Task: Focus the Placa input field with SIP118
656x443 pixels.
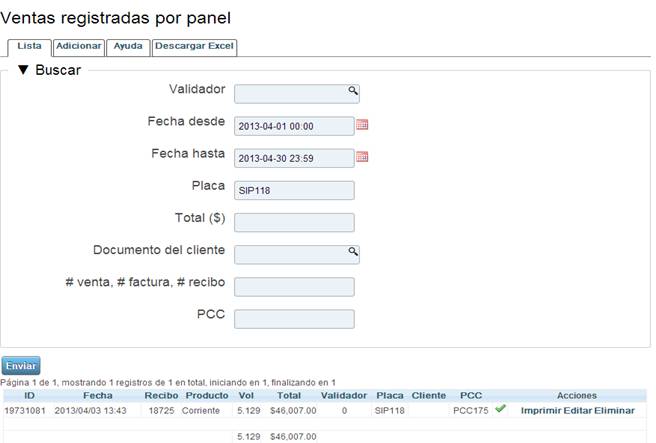Action: pos(294,190)
